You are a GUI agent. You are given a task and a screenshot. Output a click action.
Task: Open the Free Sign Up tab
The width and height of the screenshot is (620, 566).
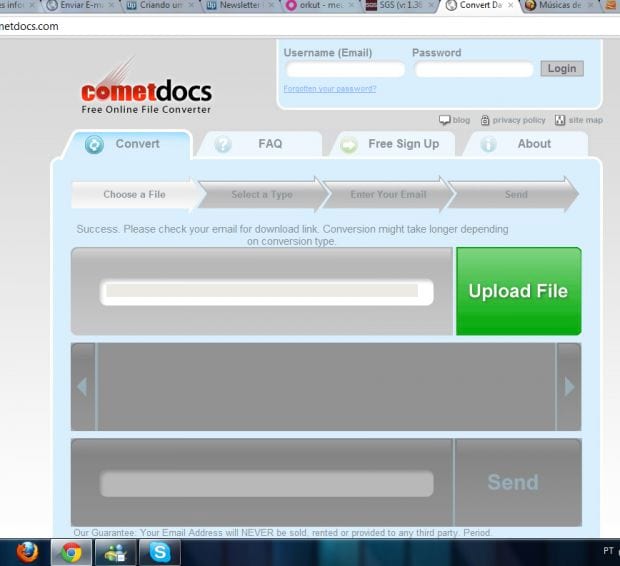click(x=392, y=144)
